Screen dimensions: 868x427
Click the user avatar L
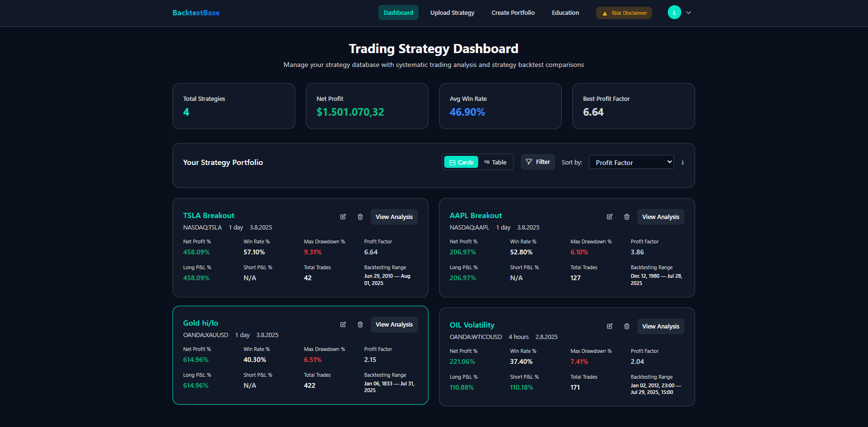[674, 13]
